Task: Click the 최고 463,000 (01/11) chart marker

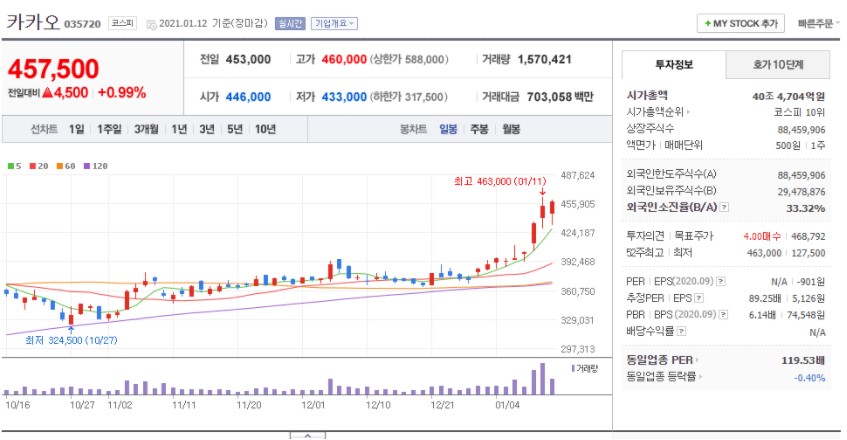Action: point(500,182)
